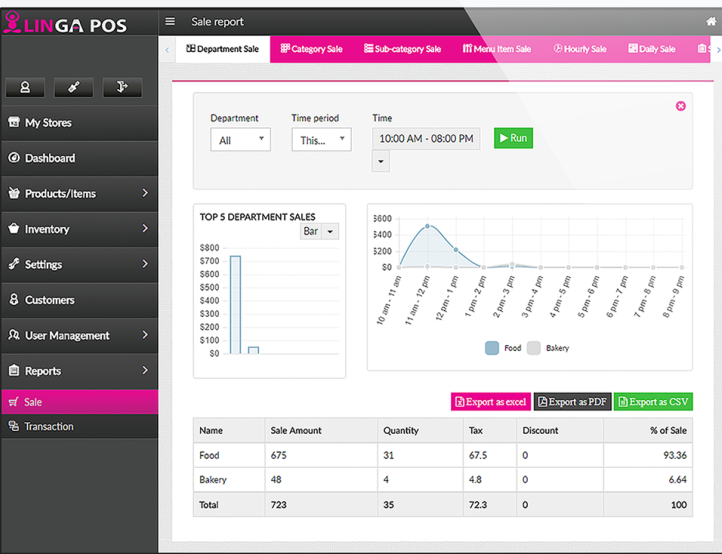This screenshot has width=722, height=554.
Task: Click the User Management icon
Action: tap(14, 335)
